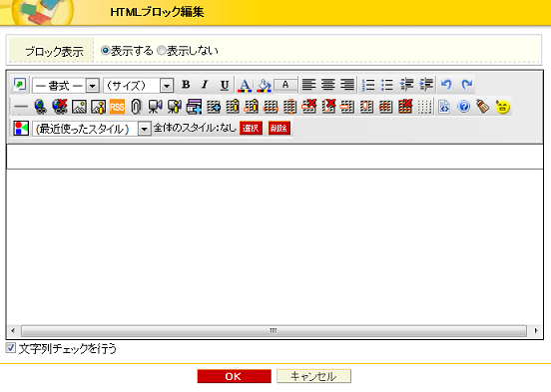The height and width of the screenshot is (392, 551).
Task: Click the red 選択 style button
Action: [x=251, y=129]
